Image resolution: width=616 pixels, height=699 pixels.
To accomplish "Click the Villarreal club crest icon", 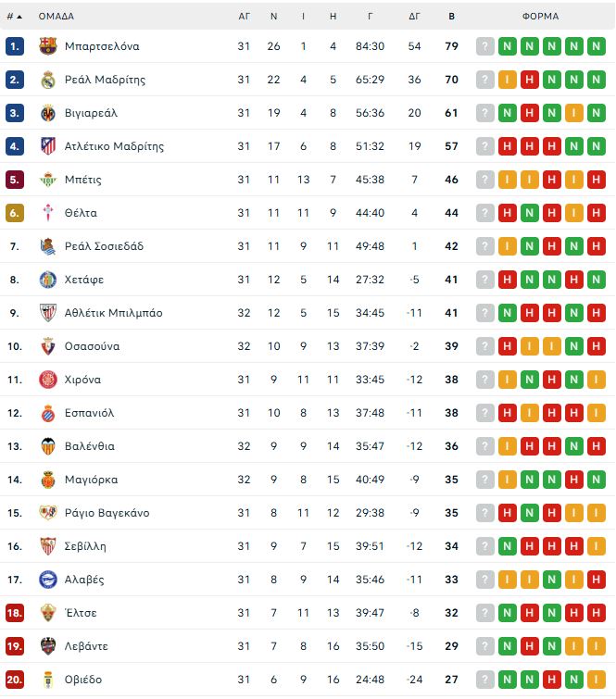I will (48, 113).
